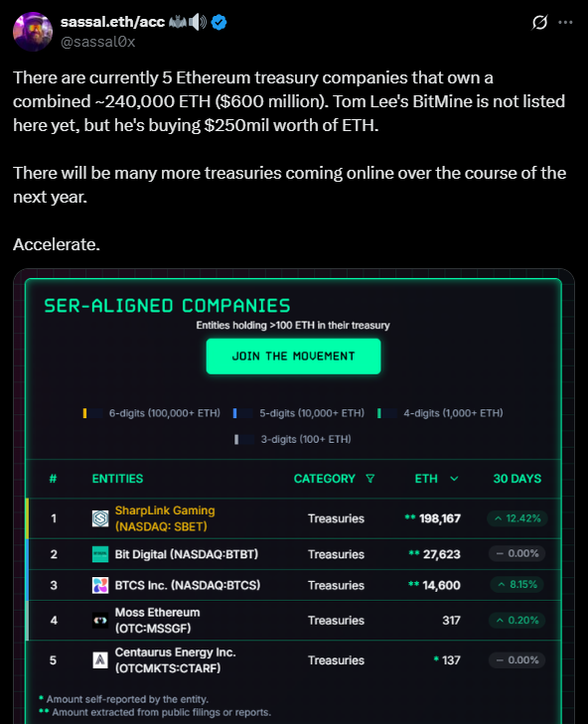This screenshot has width=588, height=724.
Task: Click the Moss Ethereum logo icon
Action: (x=100, y=620)
